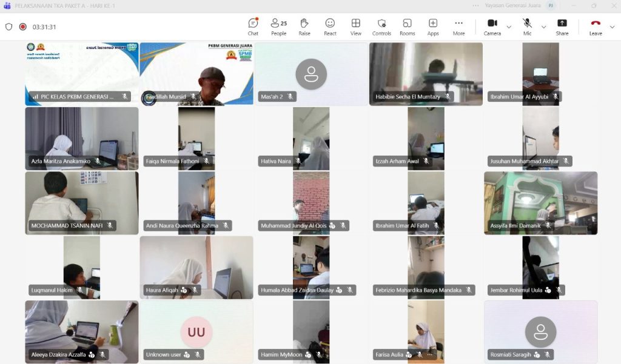The width and height of the screenshot is (621, 364).
Task: Open the Apps panel
Action: [x=433, y=26]
